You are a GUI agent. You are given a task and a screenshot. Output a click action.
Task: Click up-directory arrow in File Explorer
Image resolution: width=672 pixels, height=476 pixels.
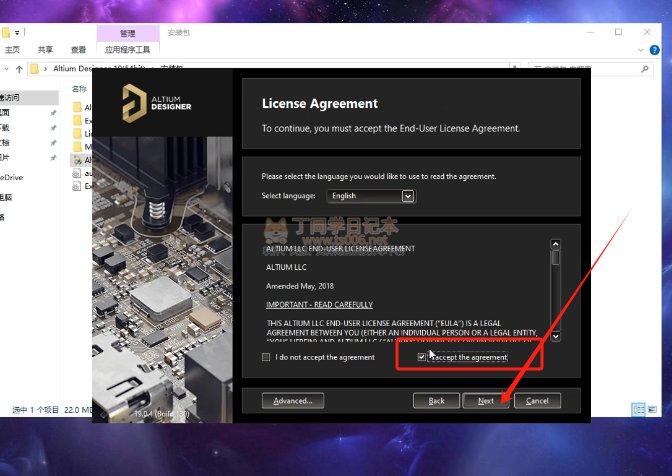pos(19,69)
